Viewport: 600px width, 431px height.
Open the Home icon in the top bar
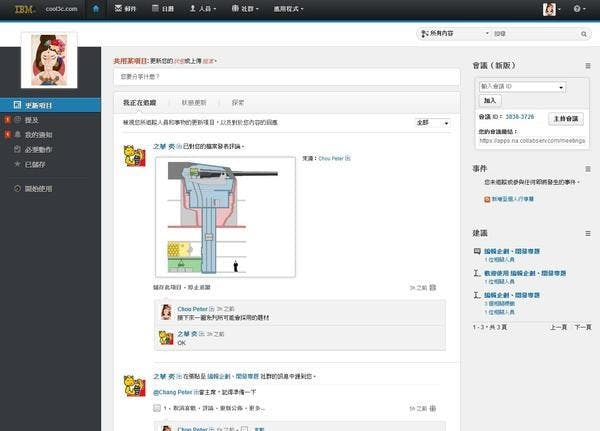(96, 9)
